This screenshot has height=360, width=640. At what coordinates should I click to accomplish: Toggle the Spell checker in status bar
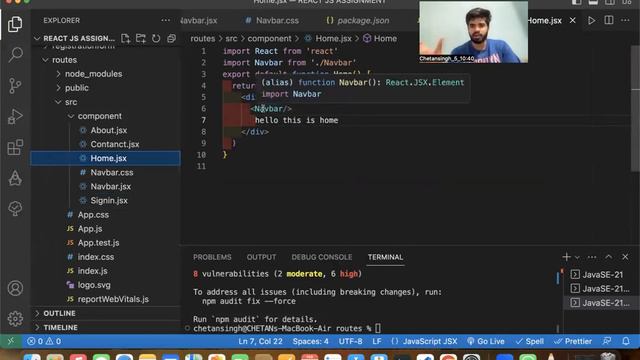tap(529, 341)
